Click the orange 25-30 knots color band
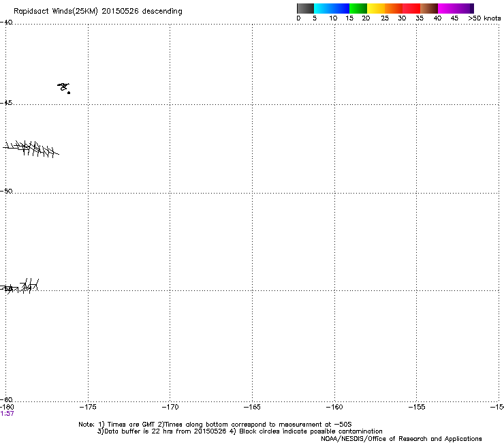504x443 pixels. [x=394, y=8]
